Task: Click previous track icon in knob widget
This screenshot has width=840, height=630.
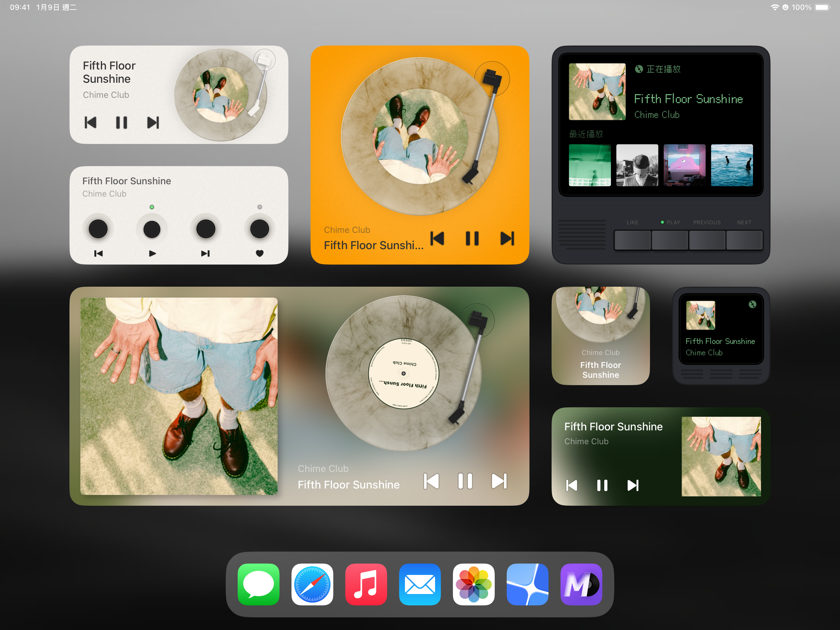Action: coord(98,253)
